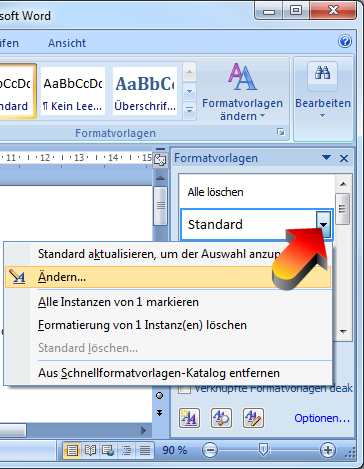This screenshot has height=469, width=364.
Task: Choose Aus Schnellformatvorlagen-Katalog entfernen
Action: coord(168,373)
